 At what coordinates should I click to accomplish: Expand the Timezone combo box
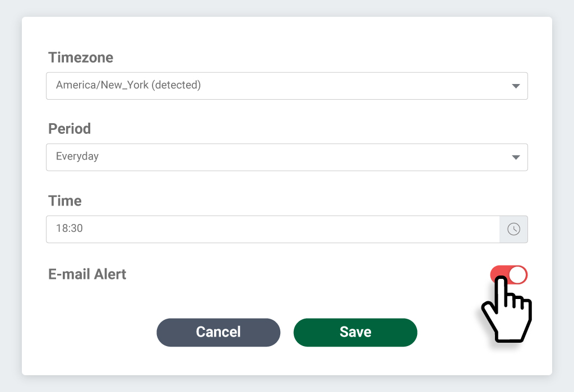tap(287, 86)
